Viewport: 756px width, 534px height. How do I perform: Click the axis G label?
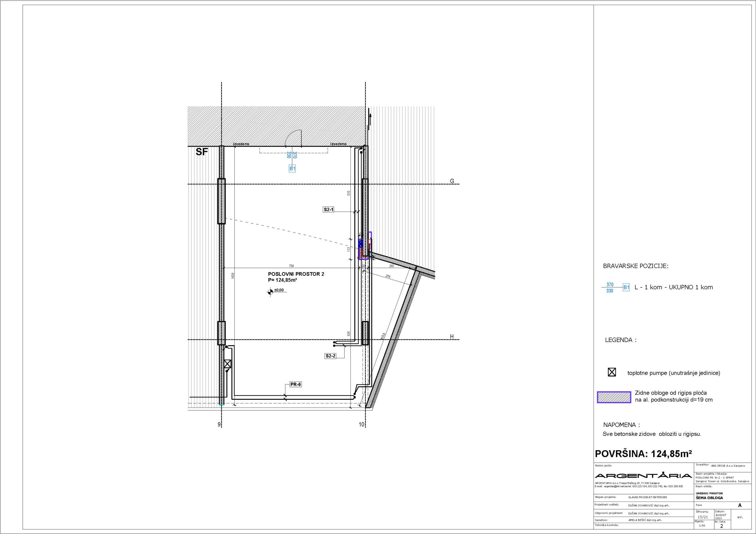point(452,181)
